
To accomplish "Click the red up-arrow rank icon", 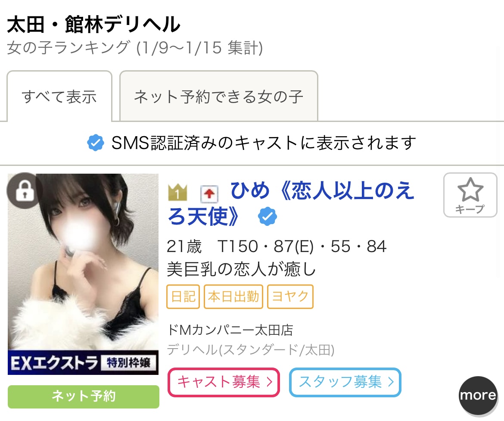I will click(209, 194).
